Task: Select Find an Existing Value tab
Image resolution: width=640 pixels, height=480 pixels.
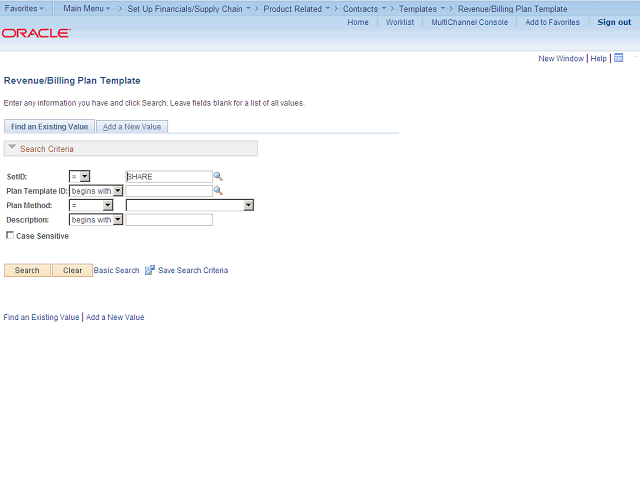Action: click(49, 127)
